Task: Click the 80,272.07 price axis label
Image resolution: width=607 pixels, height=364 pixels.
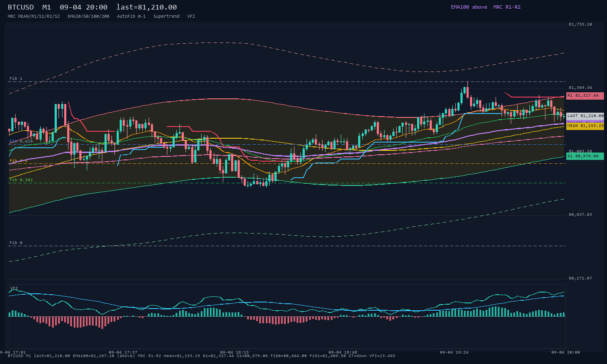Action: (x=581, y=278)
